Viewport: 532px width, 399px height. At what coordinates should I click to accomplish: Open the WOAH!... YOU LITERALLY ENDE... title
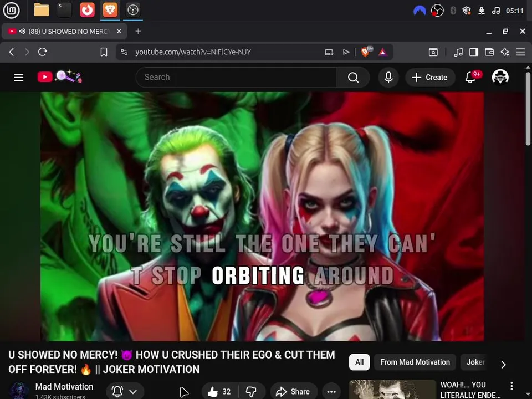click(x=470, y=390)
